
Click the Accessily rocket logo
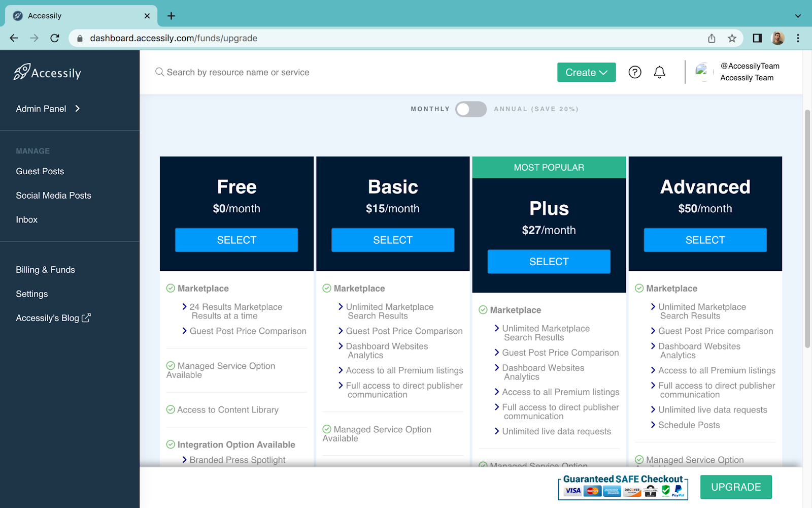(x=47, y=72)
